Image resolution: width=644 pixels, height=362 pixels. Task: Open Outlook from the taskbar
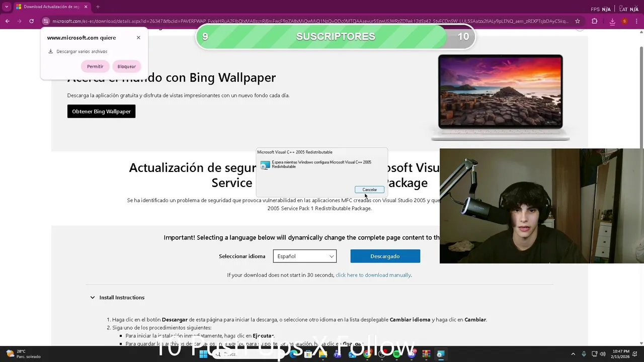tap(352, 354)
